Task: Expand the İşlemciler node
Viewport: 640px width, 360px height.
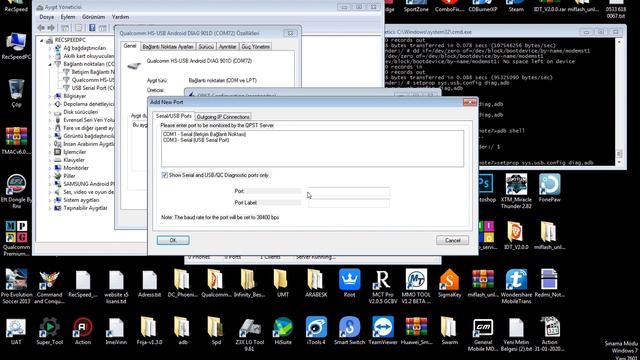Action: (50, 152)
